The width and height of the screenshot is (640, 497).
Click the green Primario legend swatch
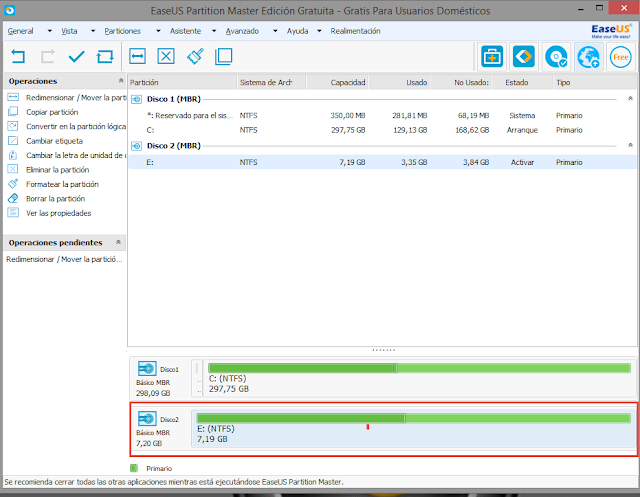tap(134, 468)
